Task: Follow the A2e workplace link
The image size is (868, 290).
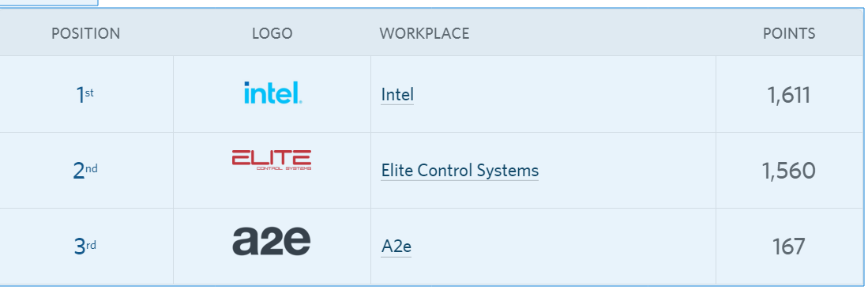Action: 396,247
